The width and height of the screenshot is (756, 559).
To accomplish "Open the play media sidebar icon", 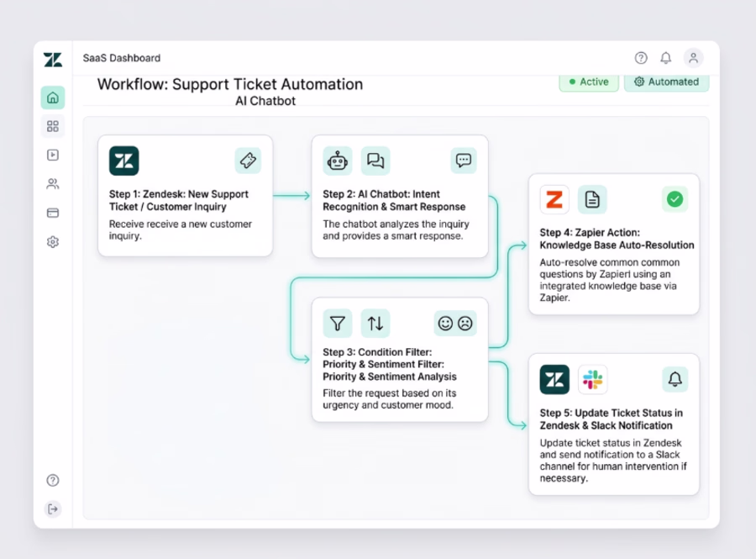I will [x=53, y=155].
